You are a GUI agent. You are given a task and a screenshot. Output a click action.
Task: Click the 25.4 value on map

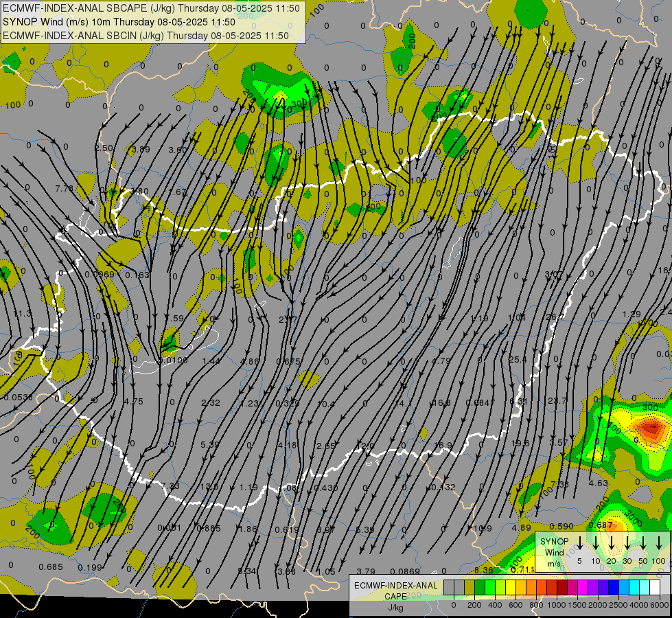point(518,359)
